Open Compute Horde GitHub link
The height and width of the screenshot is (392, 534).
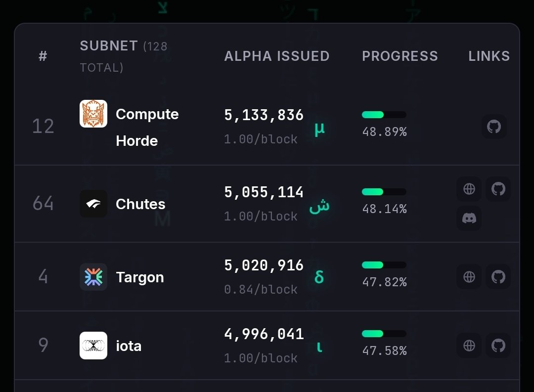[494, 127]
